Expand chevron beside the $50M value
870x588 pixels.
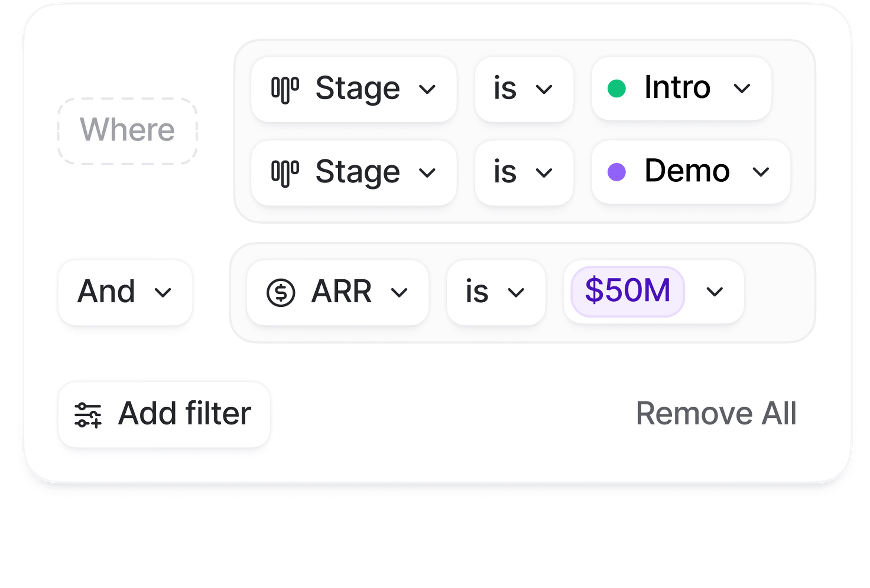[x=714, y=292]
